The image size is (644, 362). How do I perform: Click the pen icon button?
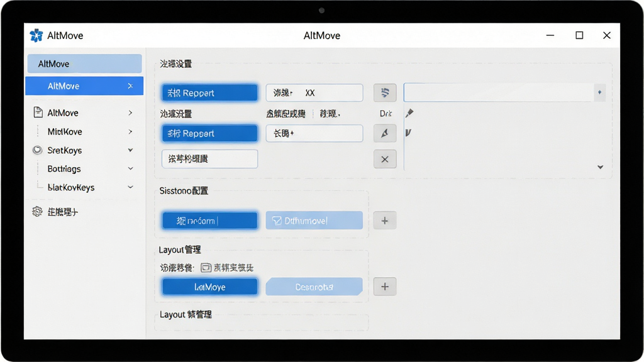coord(385,133)
